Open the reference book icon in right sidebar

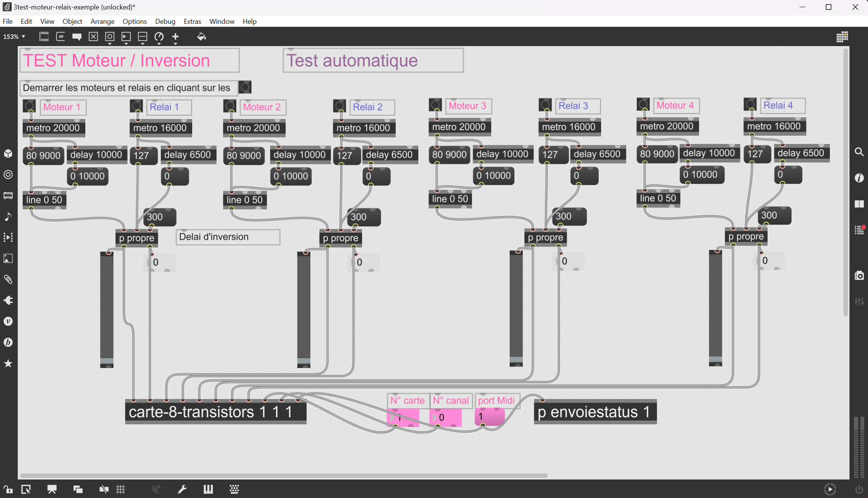click(859, 204)
